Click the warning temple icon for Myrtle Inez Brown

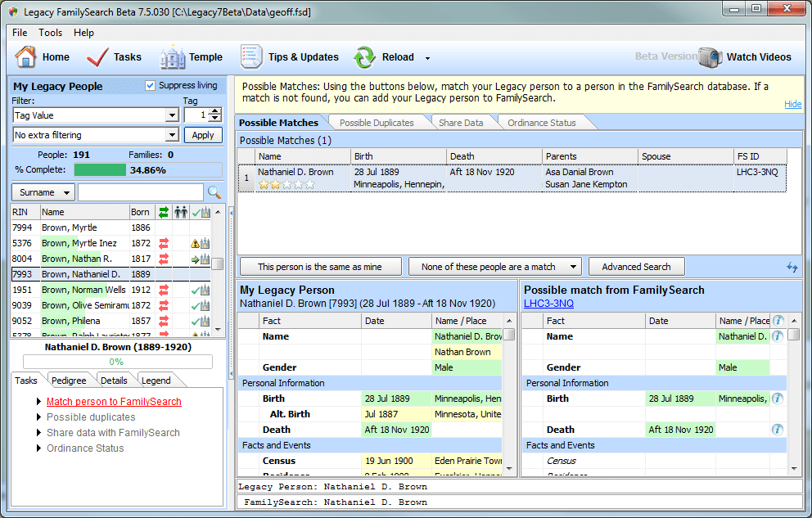(201, 243)
